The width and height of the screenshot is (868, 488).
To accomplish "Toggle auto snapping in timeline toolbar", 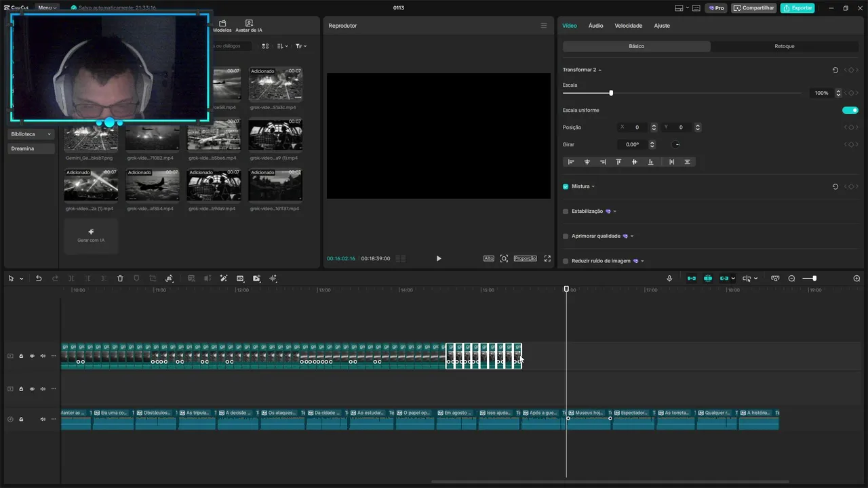I will [708, 279].
